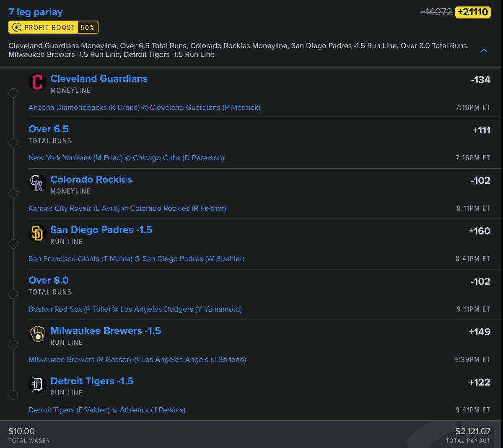
Task: Open New York Yankees @ Chicago Cubs matchup
Action: point(126,158)
